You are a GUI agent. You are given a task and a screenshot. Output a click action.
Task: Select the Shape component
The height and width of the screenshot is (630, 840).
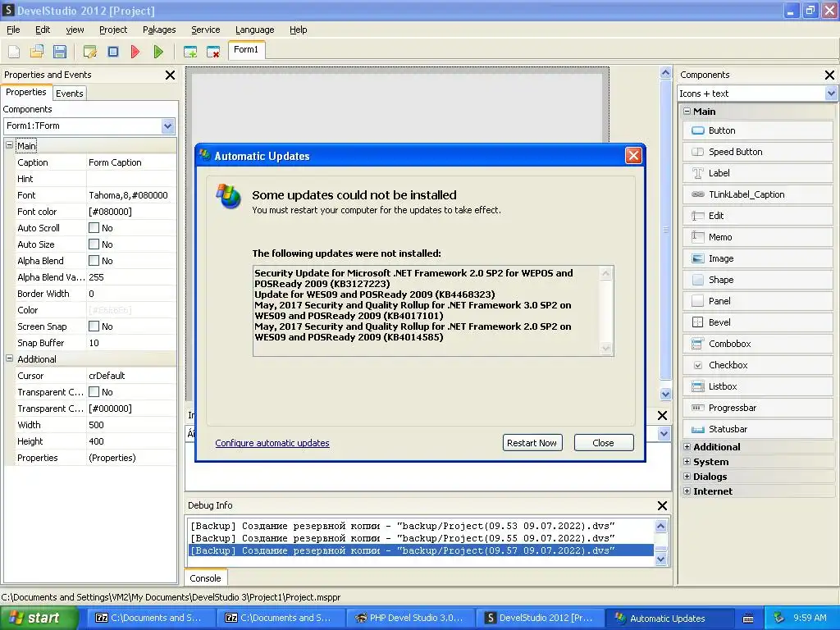(x=757, y=280)
